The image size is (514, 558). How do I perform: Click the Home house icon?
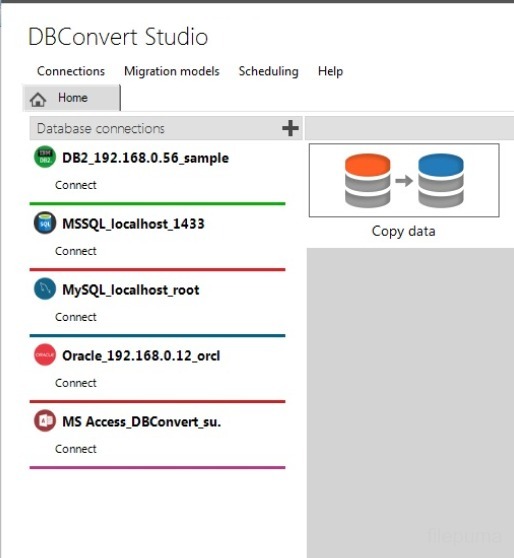click(x=38, y=99)
